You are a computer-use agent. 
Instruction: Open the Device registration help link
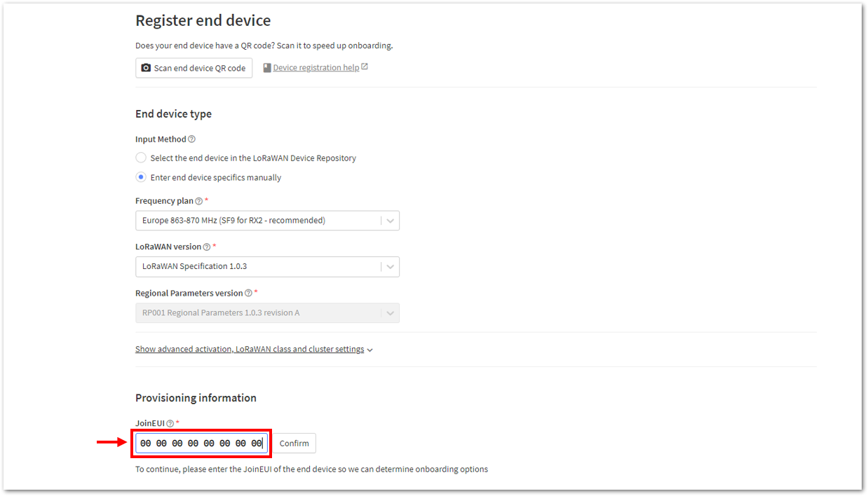point(316,68)
